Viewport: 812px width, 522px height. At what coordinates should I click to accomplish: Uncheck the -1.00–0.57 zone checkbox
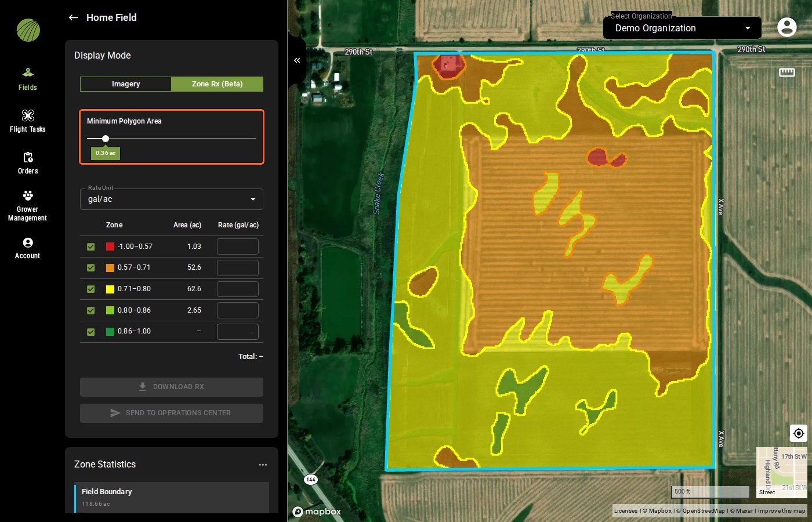tap(91, 247)
